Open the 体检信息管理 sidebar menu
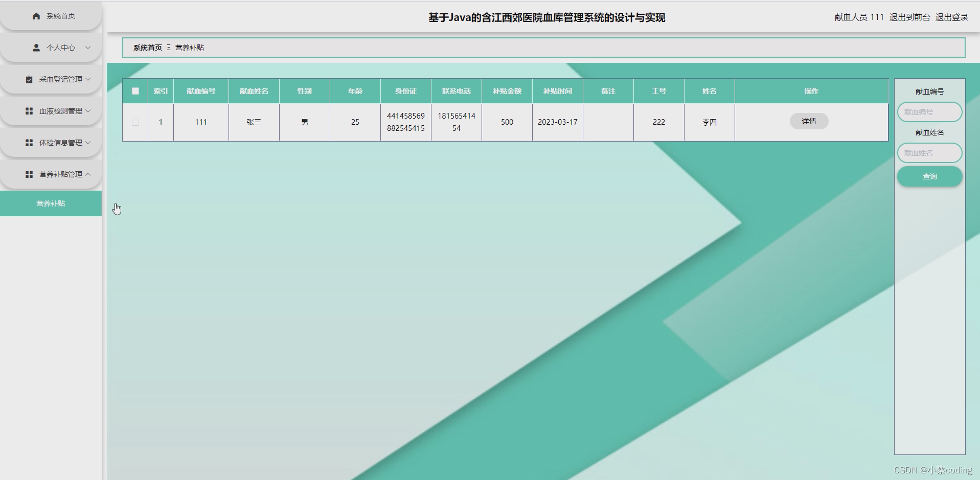Viewport: 980px width, 480px height. (51, 143)
